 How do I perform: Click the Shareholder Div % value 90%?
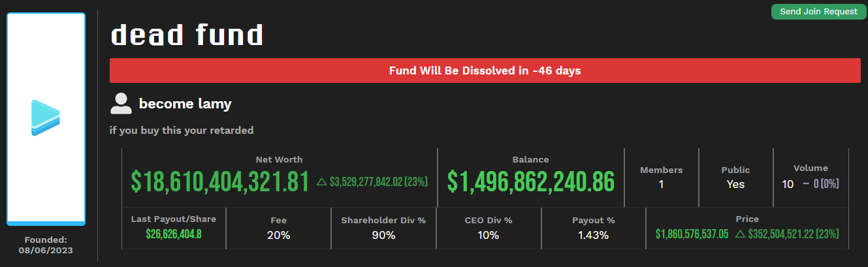pyautogui.click(x=383, y=235)
